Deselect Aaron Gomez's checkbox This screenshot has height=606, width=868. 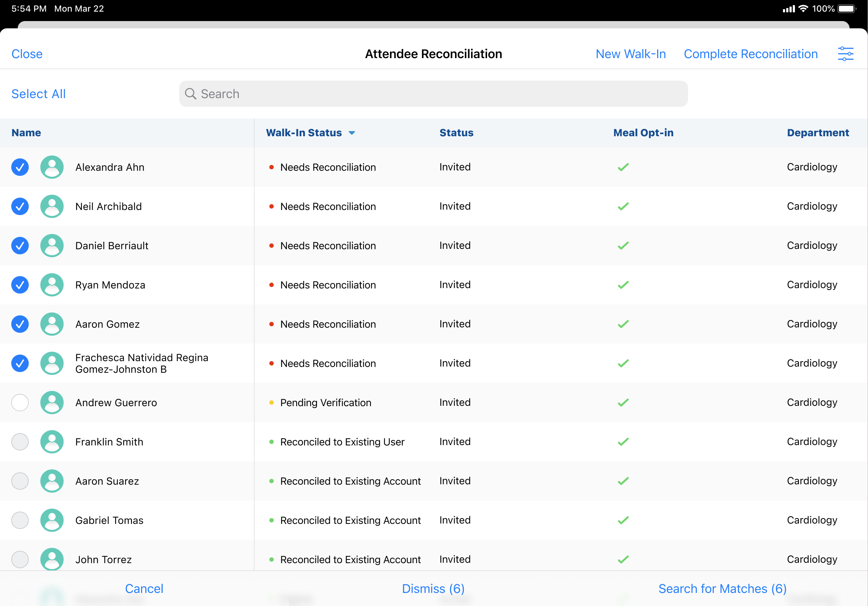coord(20,324)
